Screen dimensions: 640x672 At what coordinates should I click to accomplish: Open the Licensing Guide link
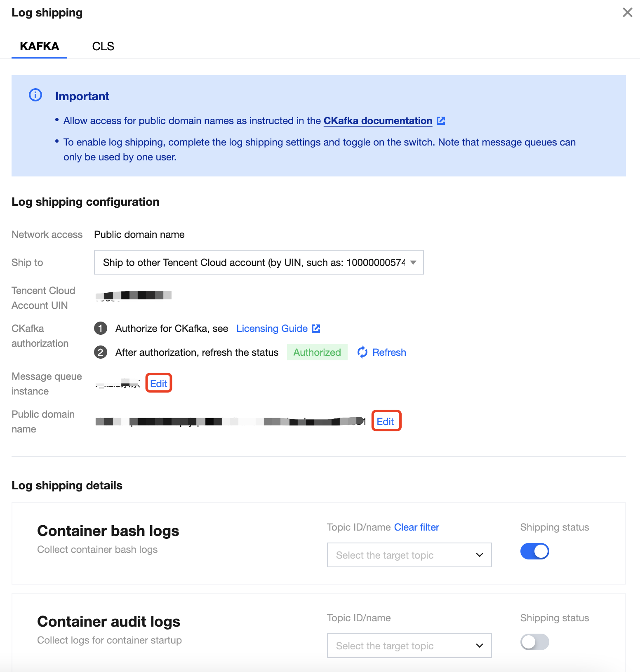[x=272, y=329]
